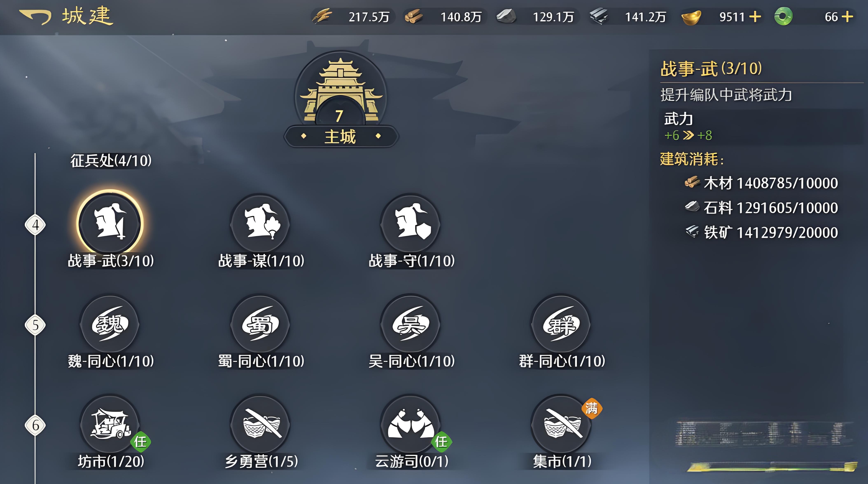Click the tier 6 marker on timeline

coord(35,425)
